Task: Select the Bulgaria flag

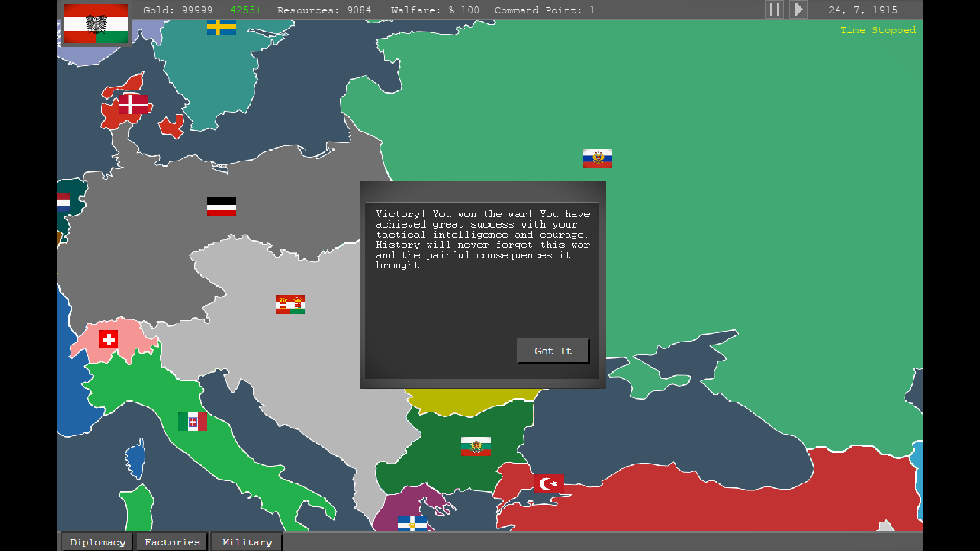Action: [x=476, y=446]
